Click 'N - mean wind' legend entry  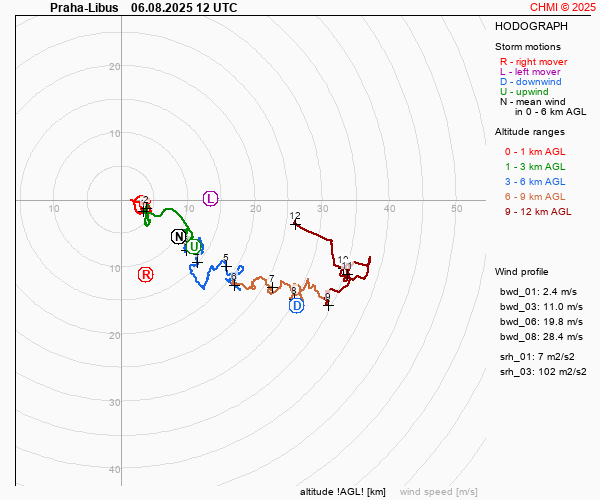532,101
